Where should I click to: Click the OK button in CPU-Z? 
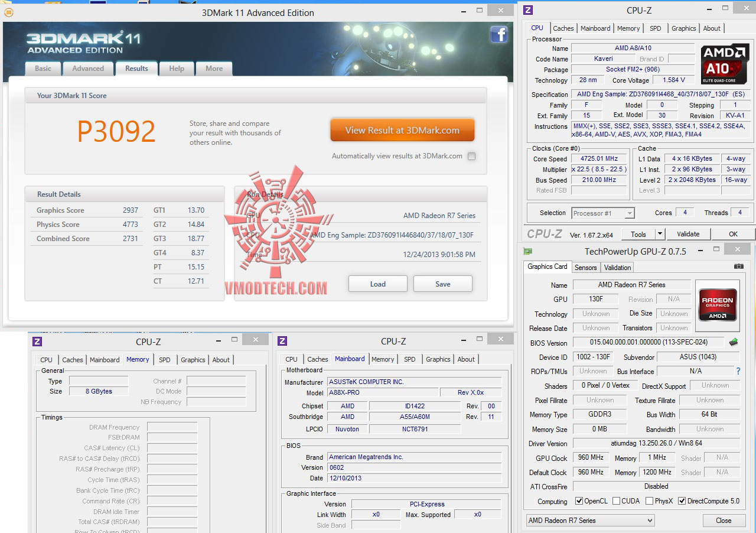(733, 234)
